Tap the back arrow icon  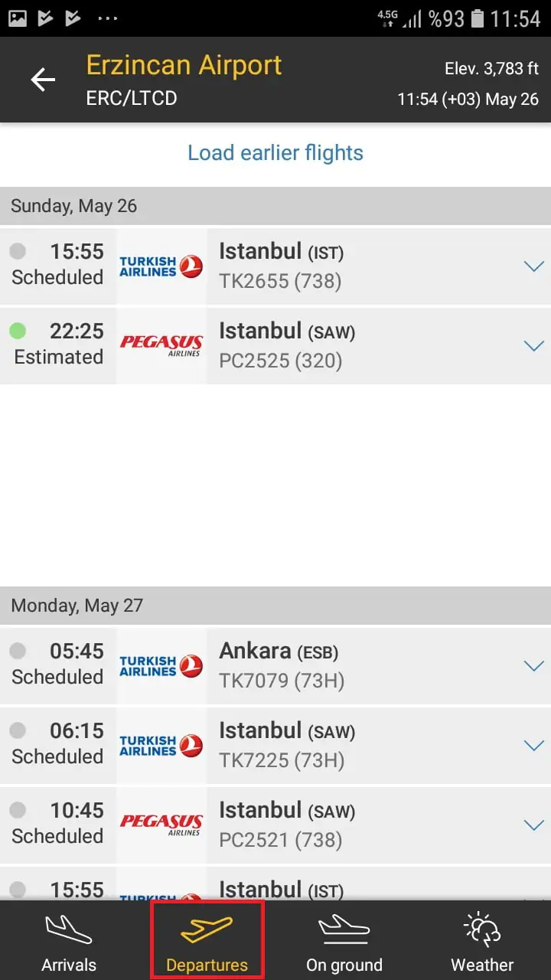(x=43, y=80)
